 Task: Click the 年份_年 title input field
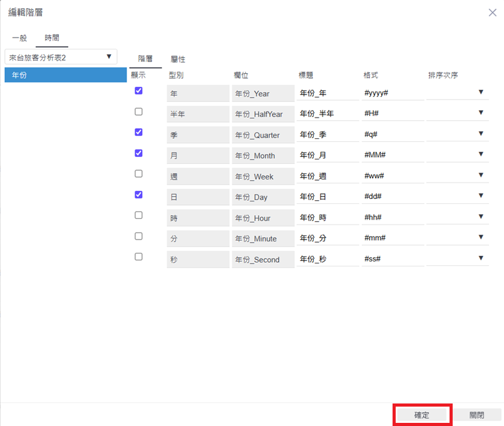tap(327, 93)
